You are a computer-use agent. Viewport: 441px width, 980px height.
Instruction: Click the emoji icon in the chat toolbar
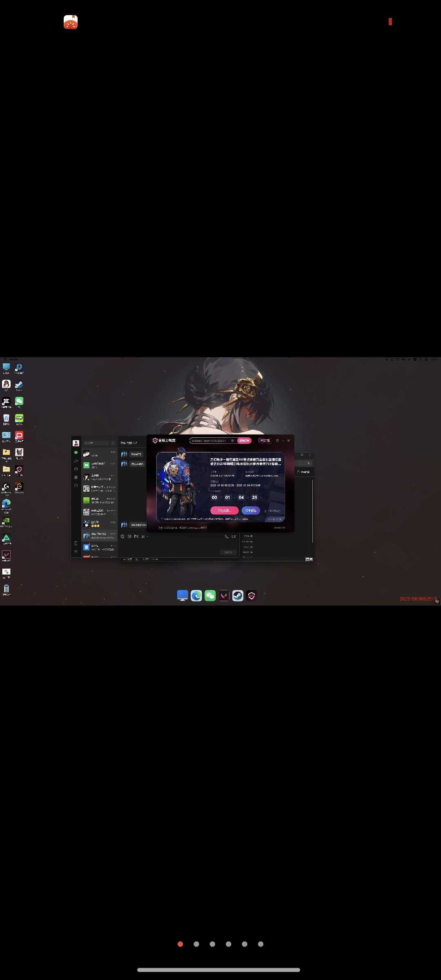pyautogui.click(x=122, y=536)
